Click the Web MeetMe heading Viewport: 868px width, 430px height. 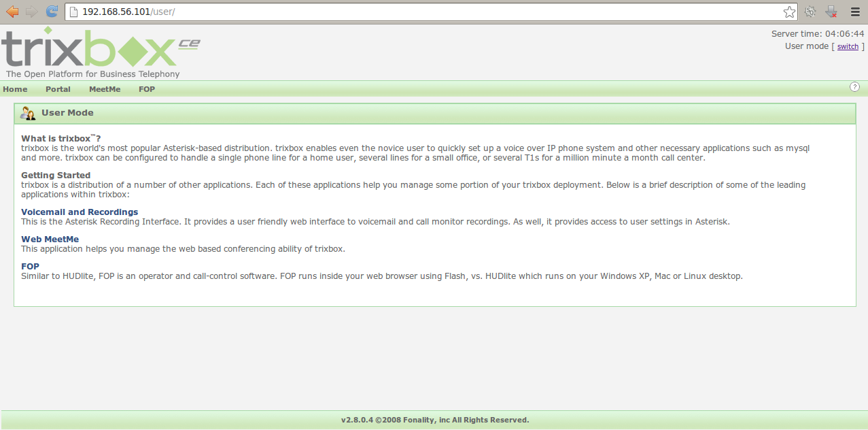coord(50,239)
